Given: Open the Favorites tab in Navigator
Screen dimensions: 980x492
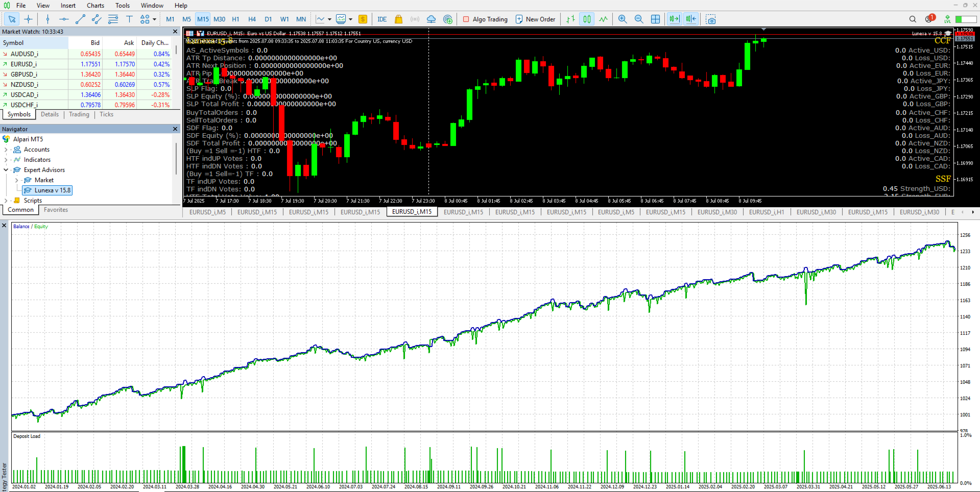Looking at the screenshot, I should [x=56, y=210].
